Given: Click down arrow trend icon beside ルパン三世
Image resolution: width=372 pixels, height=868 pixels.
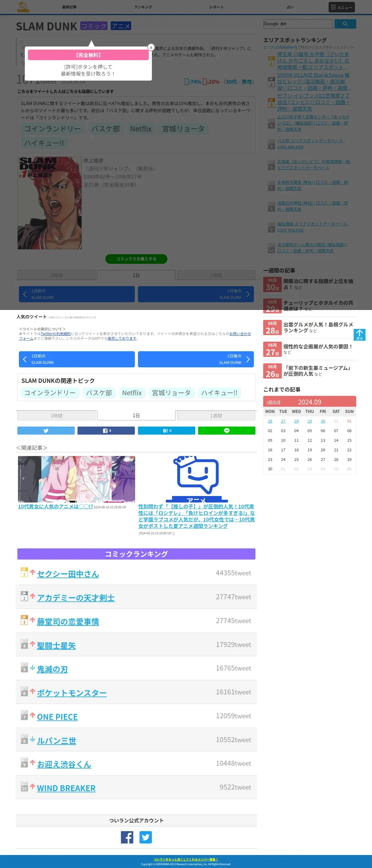Looking at the screenshot, I should [32, 739].
